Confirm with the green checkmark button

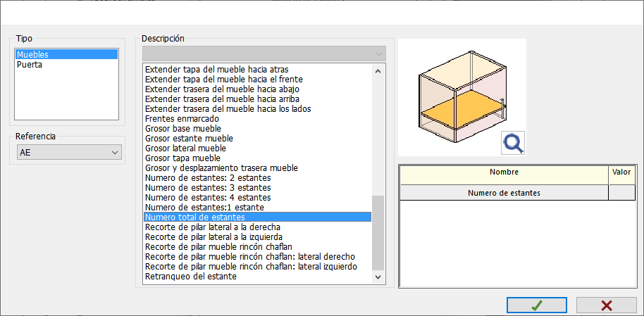(537, 305)
